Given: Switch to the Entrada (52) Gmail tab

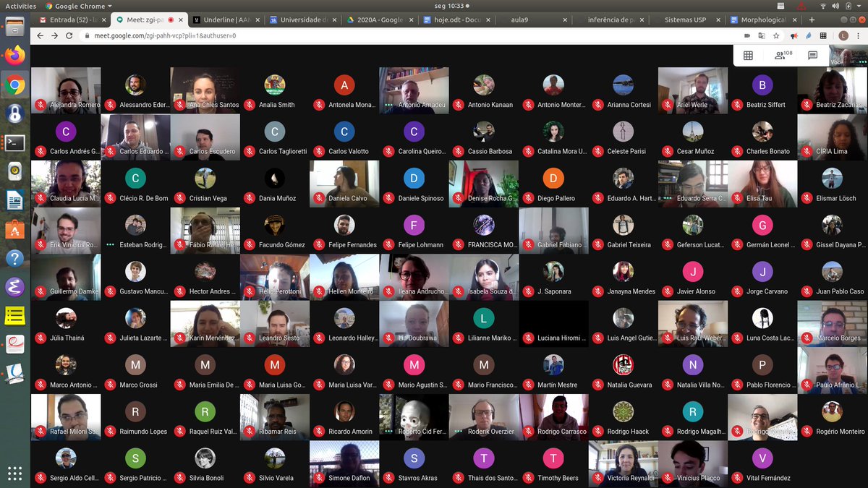Looking at the screenshot, I should point(70,20).
